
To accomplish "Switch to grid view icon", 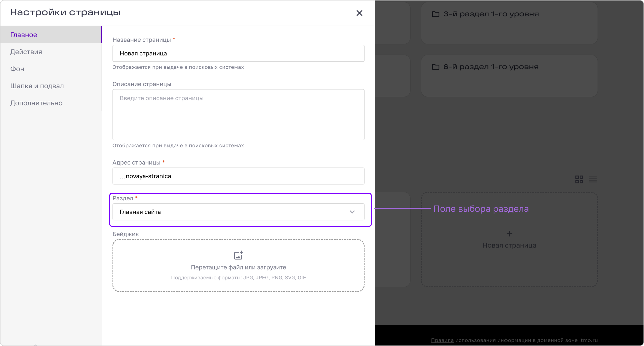I will (579, 179).
